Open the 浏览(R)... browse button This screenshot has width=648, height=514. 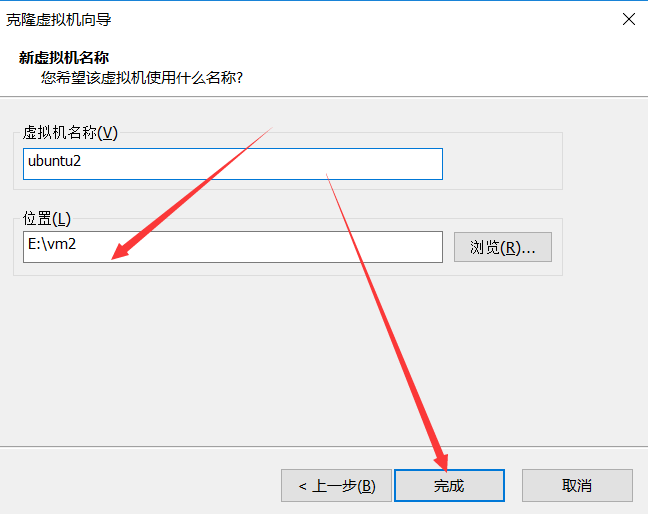click(x=503, y=247)
